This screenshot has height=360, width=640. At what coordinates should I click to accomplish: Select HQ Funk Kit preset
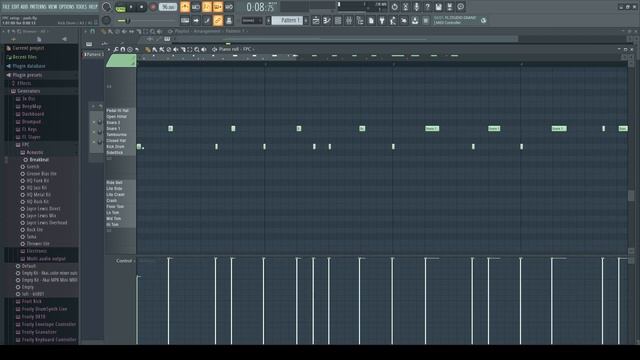coord(38,181)
